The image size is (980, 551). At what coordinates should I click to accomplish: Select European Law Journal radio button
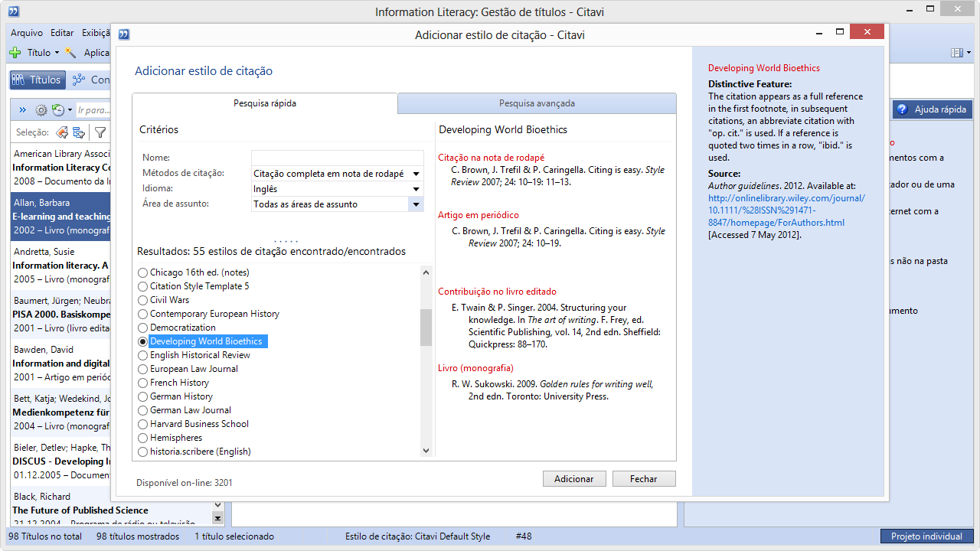click(142, 369)
